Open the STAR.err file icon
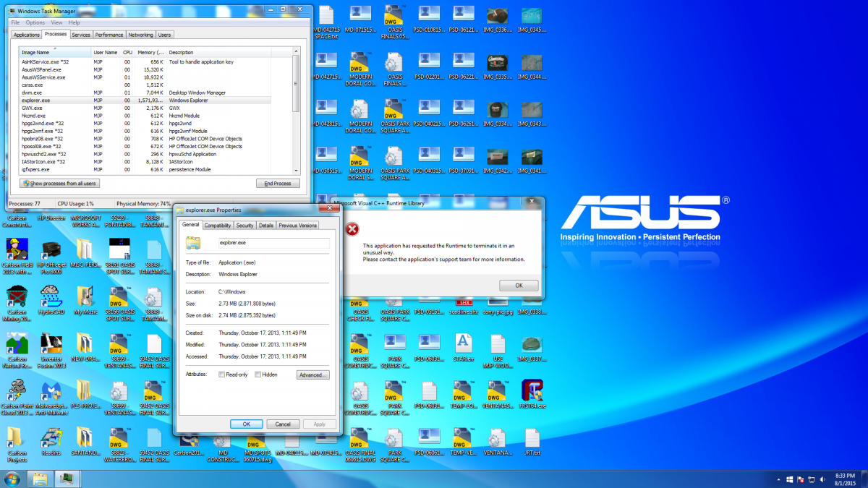Screen dimensions: 868x488 click(464, 348)
